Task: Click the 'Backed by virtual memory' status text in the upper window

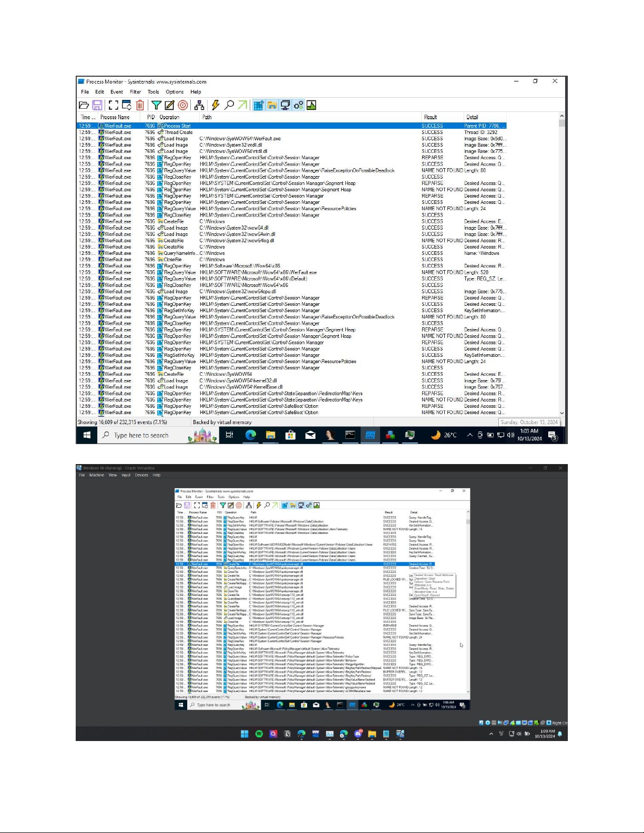Action: click(222, 423)
